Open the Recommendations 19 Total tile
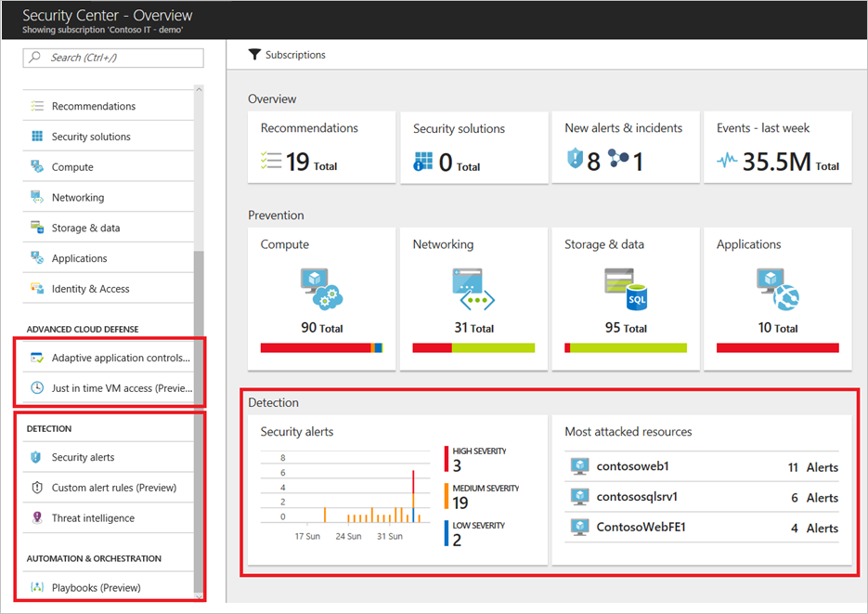 pos(321,148)
